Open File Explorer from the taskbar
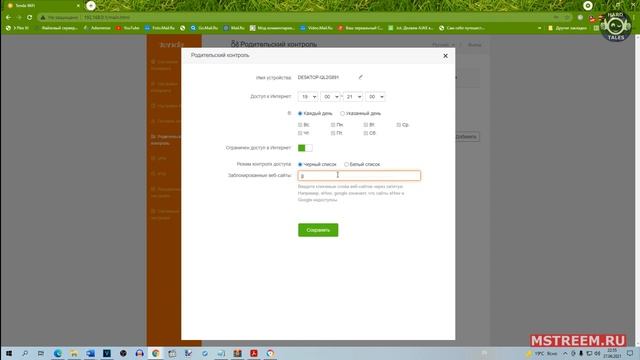Screen dimensions: 640x360 pyautogui.click(x=74, y=353)
